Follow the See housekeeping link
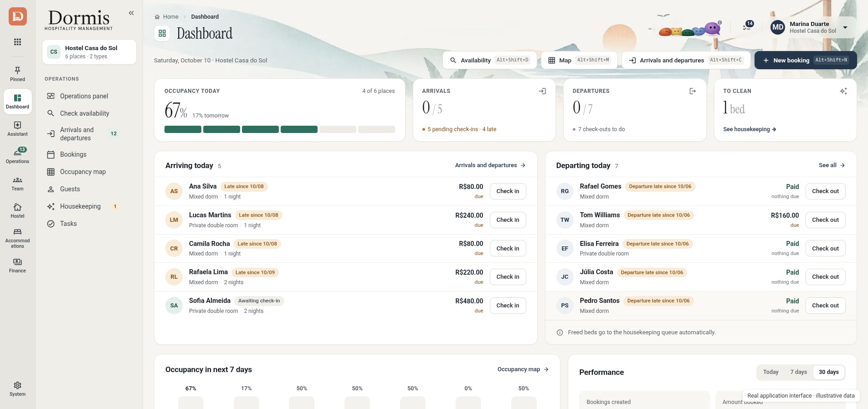 pos(750,129)
